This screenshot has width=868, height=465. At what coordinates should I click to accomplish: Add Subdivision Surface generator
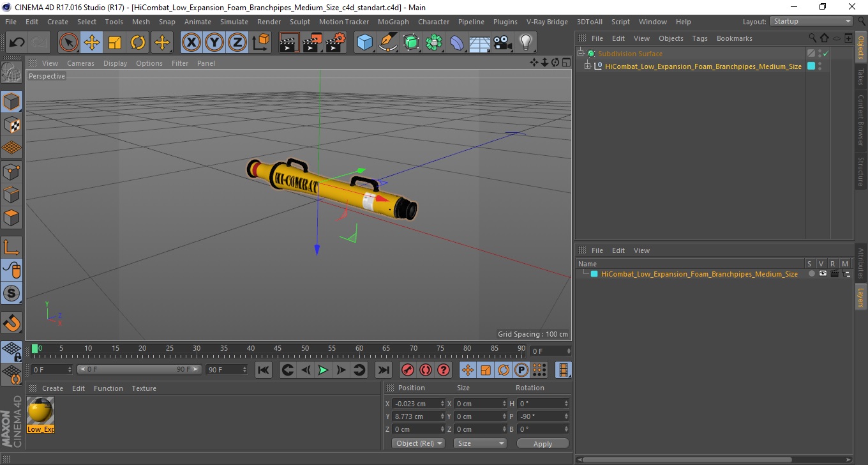click(411, 43)
